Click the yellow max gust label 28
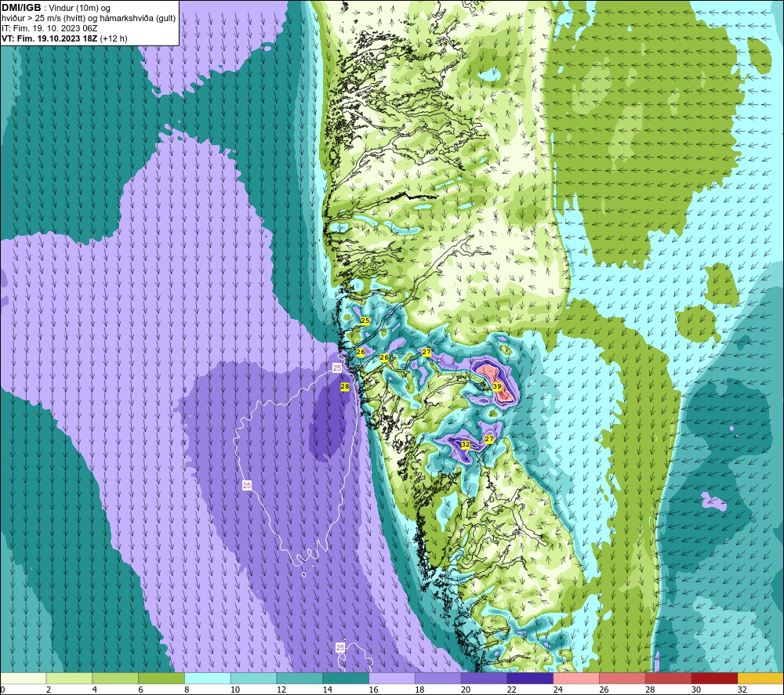Image resolution: width=784 pixels, height=695 pixels. (x=344, y=386)
